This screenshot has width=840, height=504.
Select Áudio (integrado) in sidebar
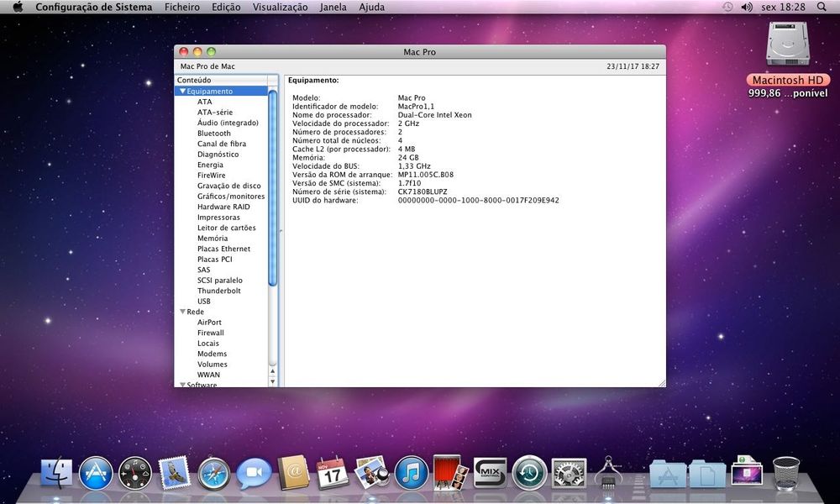click(228, 123)
